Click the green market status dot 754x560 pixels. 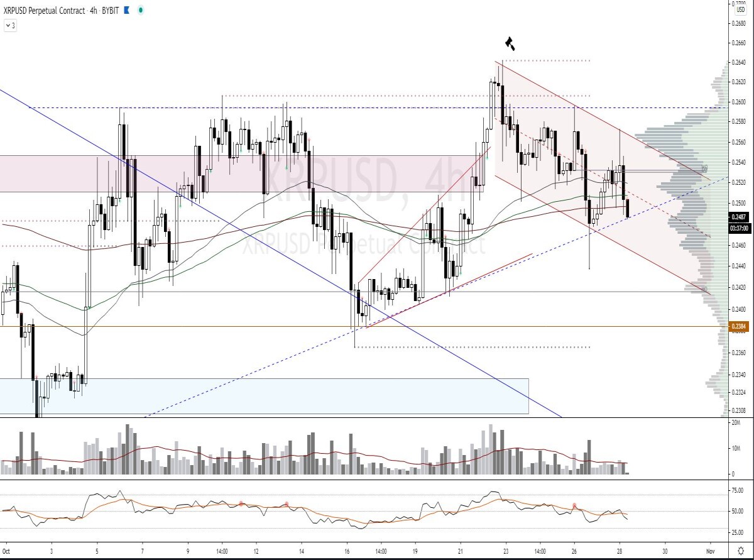pyautogui.click(x=141, y=10)
